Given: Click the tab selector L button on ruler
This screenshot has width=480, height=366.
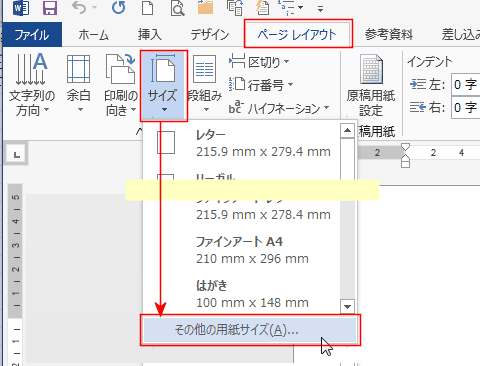Looking at the screenshot, I should coord(17,155).
